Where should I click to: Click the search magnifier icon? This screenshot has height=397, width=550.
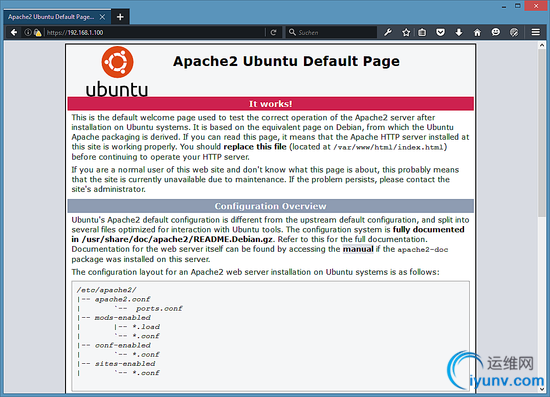[x=292, y=32]
